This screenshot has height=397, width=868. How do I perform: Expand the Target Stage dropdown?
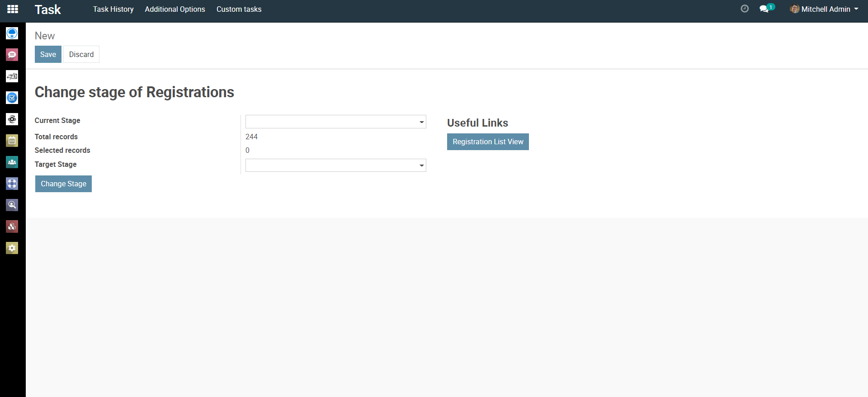pyautogui.click(x=335, y=165)
